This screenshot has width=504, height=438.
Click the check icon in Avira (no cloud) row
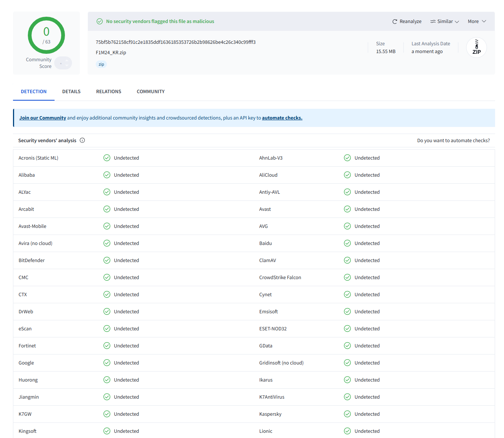click(107, 243)
